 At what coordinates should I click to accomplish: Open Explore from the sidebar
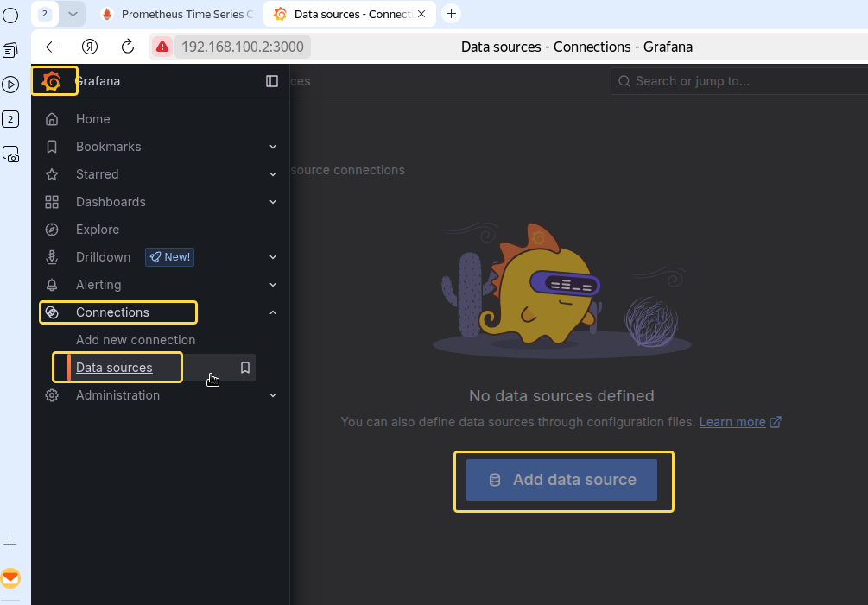98,230
